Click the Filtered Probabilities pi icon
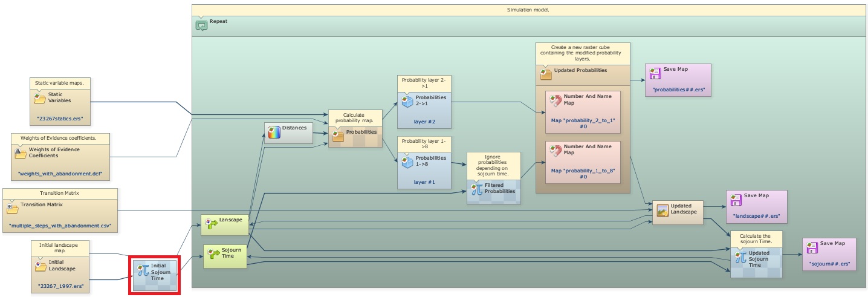Viewport: 868px width, 297px height. coord(476,189)
